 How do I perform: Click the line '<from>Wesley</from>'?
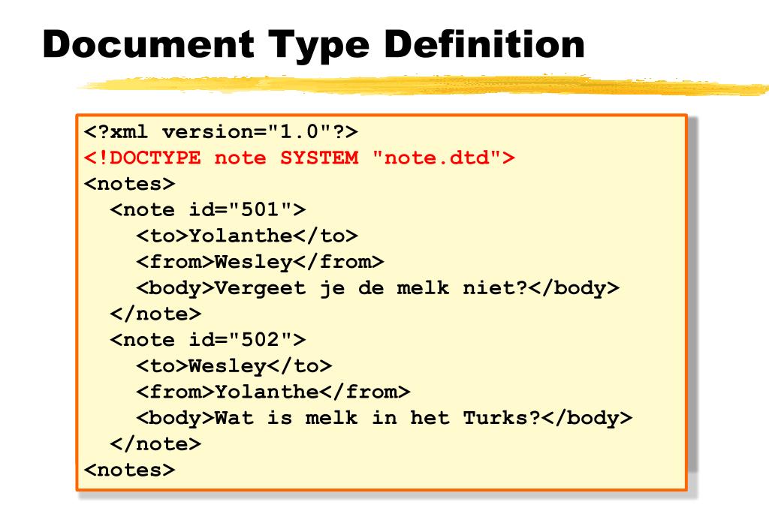(260, 262)
